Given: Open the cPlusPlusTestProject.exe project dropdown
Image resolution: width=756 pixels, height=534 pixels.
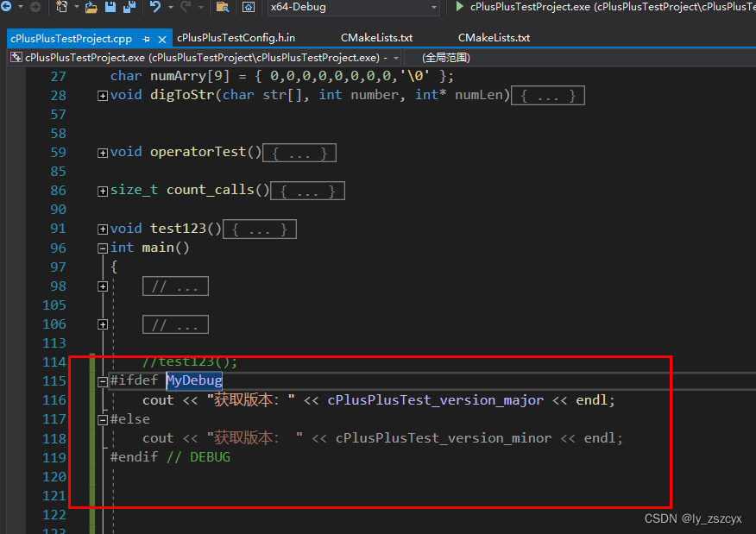Looking at the screenshot, I should tap(396, 58).
